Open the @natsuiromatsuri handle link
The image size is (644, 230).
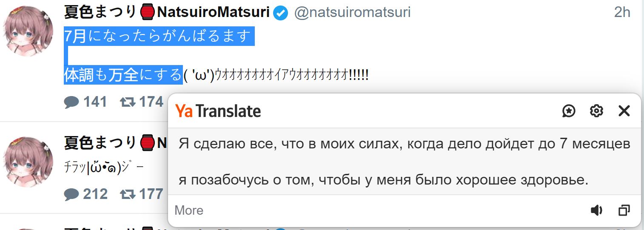[x=353, y=12]
